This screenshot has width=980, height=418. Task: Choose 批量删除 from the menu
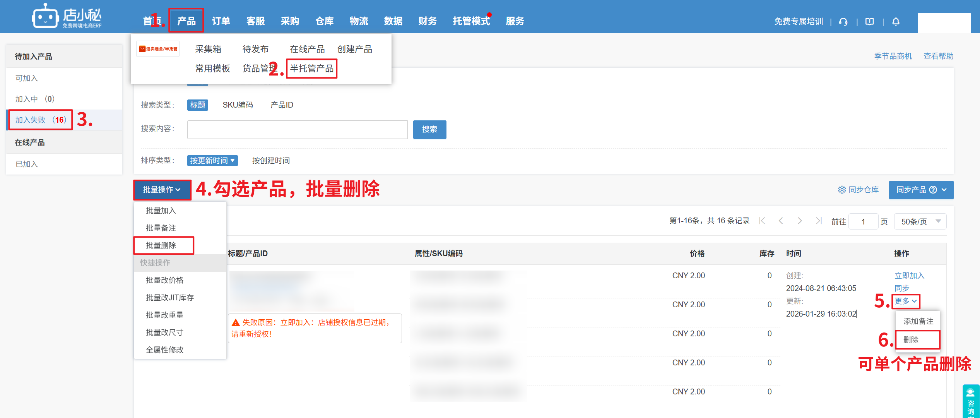[161, 245]
